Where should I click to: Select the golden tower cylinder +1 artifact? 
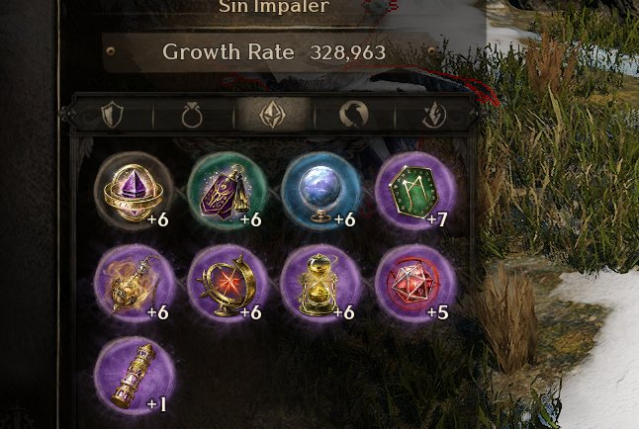134,376
